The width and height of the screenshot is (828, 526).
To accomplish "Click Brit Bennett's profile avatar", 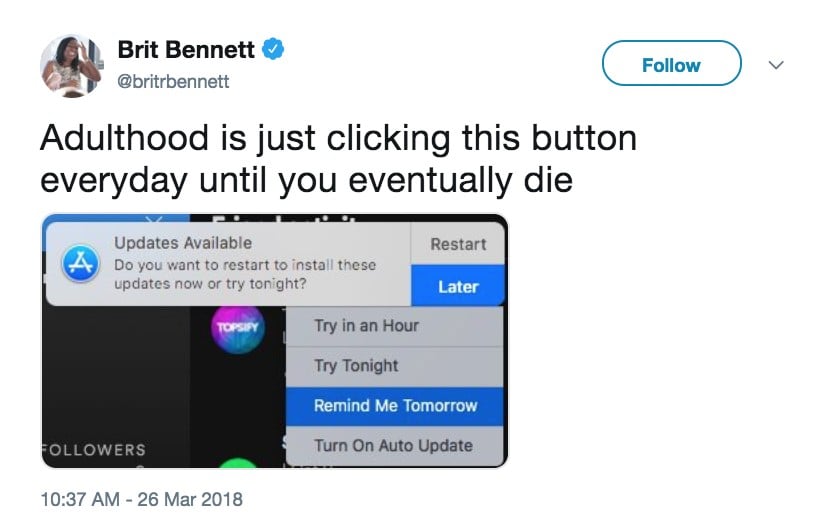I will tap(71, 66).
